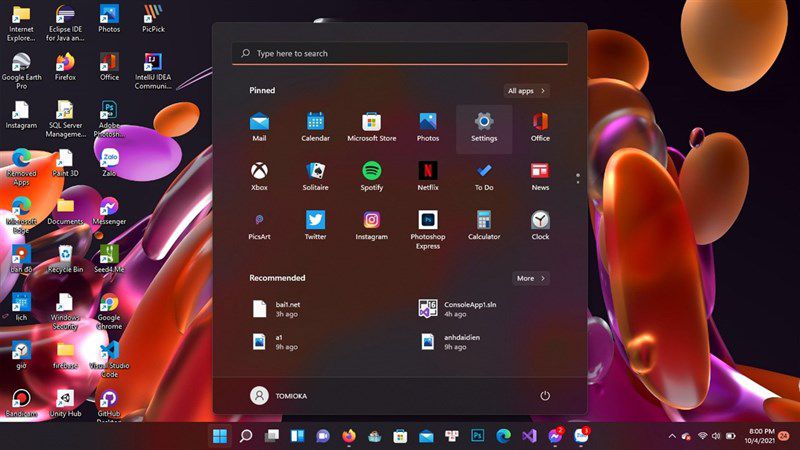Launch Photoshop Express
Image resolution: width=800 pixels, height=450 pixels.
[428, 230]
